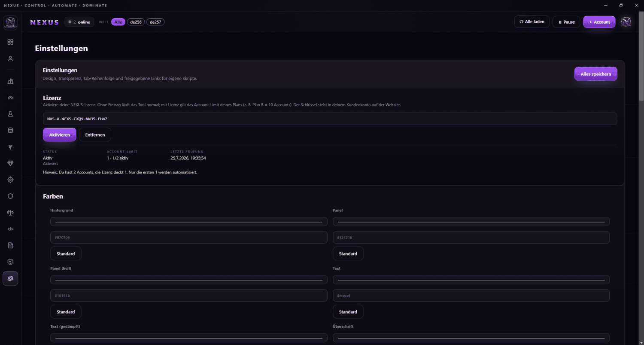This screenshot has width=644, height=345.
Task: Click the Hinweis note about 2 Accounts
Action: pyautogui.click(x=120, y=172)
